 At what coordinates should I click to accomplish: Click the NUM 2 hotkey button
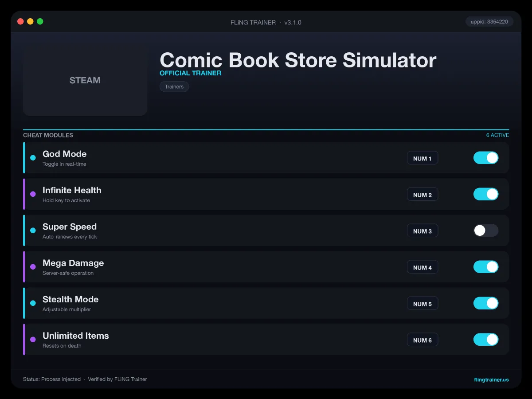(422, 195)
